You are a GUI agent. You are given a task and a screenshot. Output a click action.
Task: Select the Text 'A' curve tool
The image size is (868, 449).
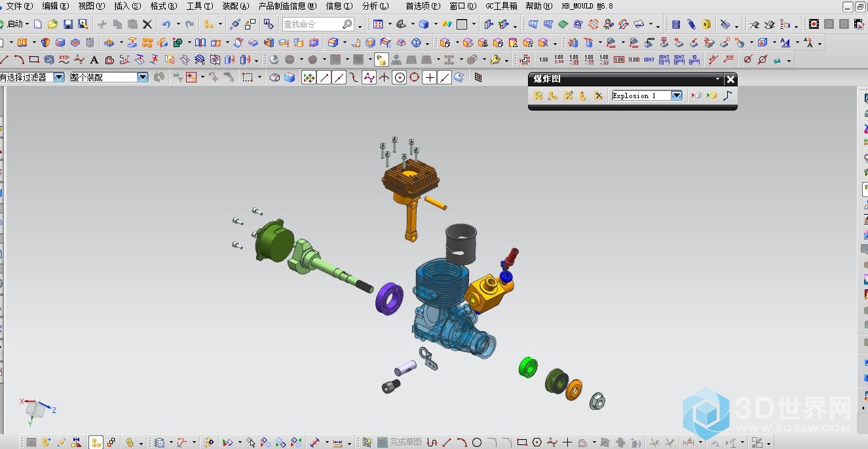pos(94,60)
